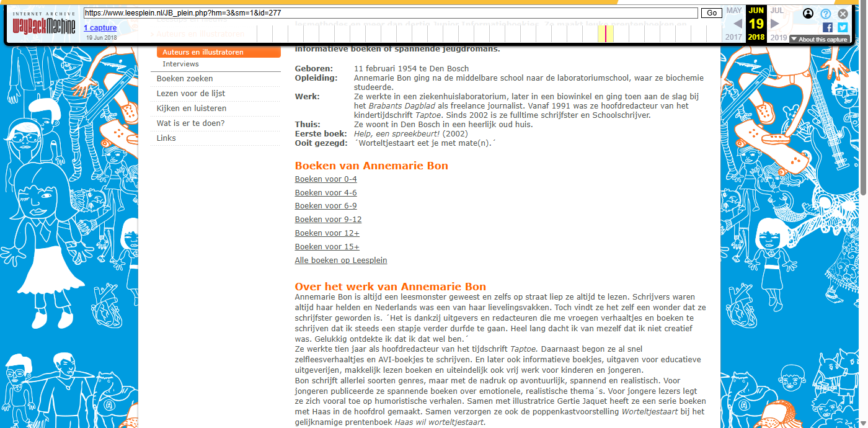
Task: Share this capture on Twitter
Action: tap(843, 27)
